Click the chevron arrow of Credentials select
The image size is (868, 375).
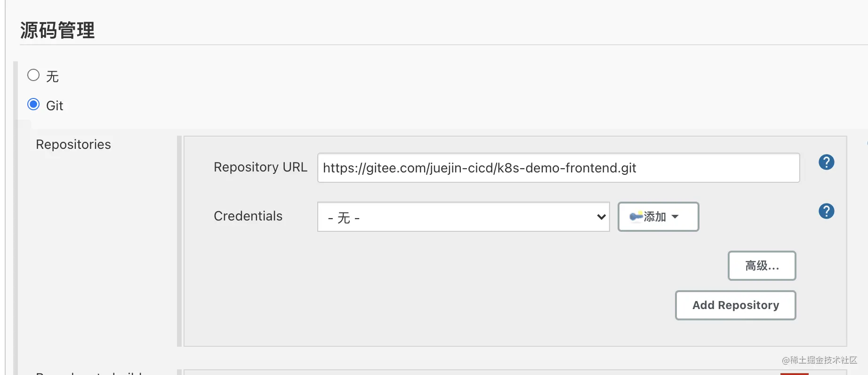click(601, 217)
